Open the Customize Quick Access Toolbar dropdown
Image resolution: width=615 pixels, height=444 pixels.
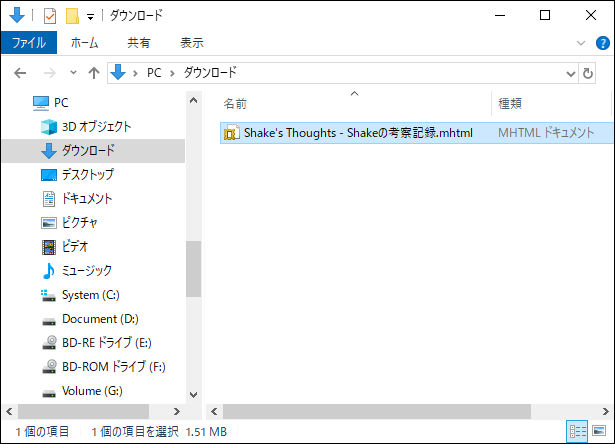(91, 17)
